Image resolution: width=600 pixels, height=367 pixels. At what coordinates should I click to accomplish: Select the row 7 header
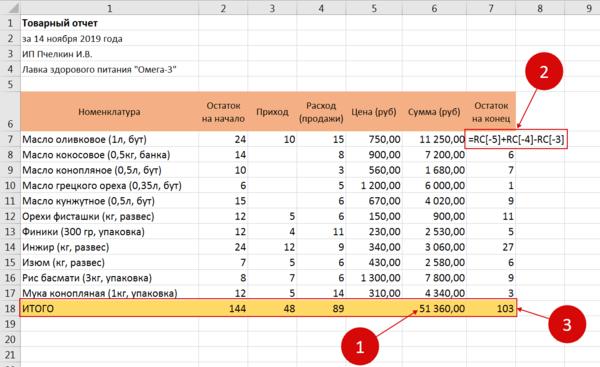pos(10,139)
